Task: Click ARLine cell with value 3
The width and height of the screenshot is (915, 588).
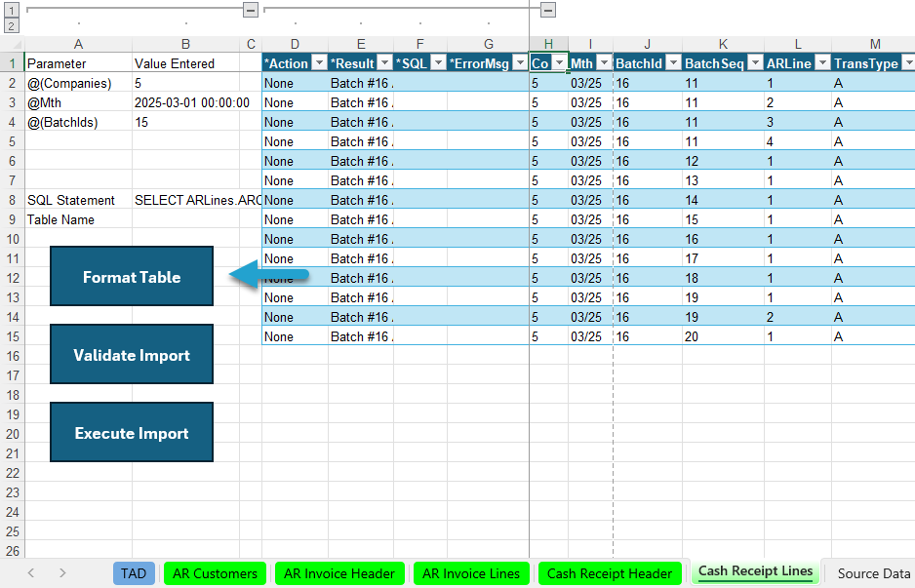Action: tap(798, 122)
